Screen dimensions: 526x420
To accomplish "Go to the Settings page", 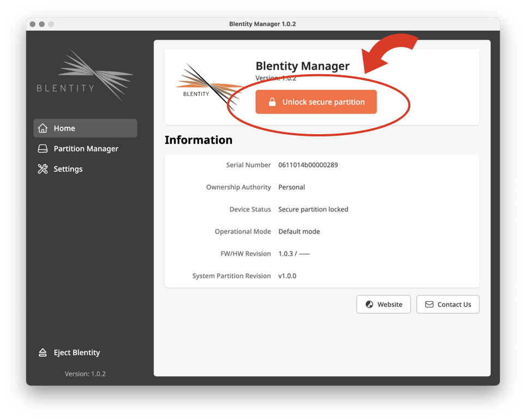I will coord(85,169).
